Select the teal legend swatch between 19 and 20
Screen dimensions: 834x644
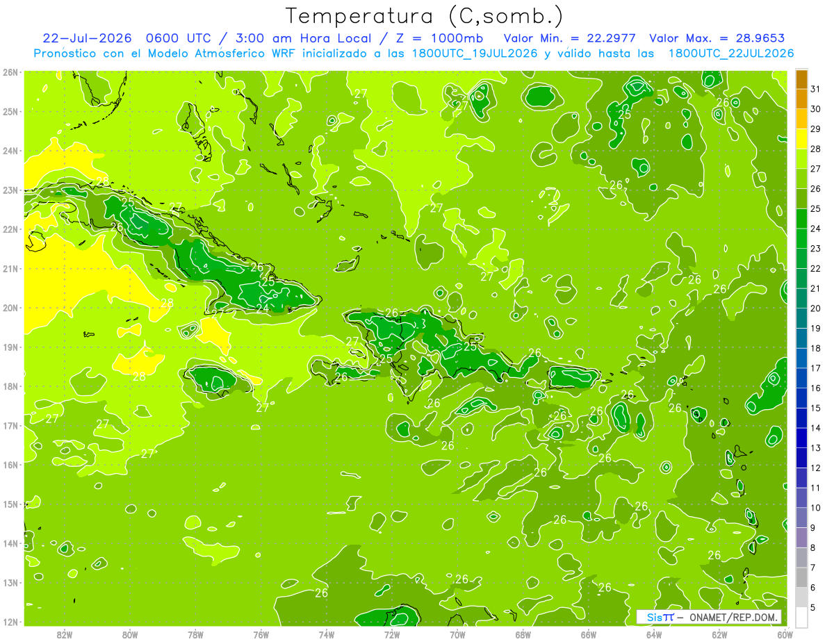[801, 318]
